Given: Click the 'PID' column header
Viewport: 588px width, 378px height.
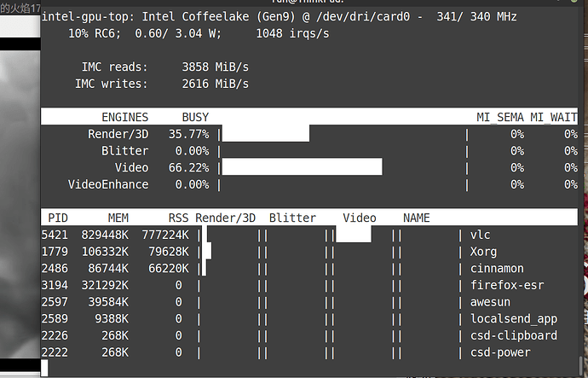Looking at the screenshot, I should [58, 218].
